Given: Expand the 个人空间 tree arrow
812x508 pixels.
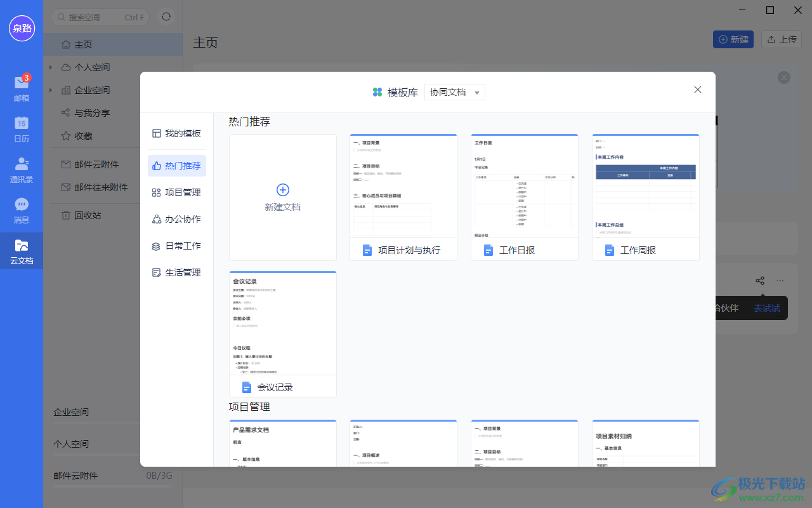Looking at the screenshot, I should point(51,67).
